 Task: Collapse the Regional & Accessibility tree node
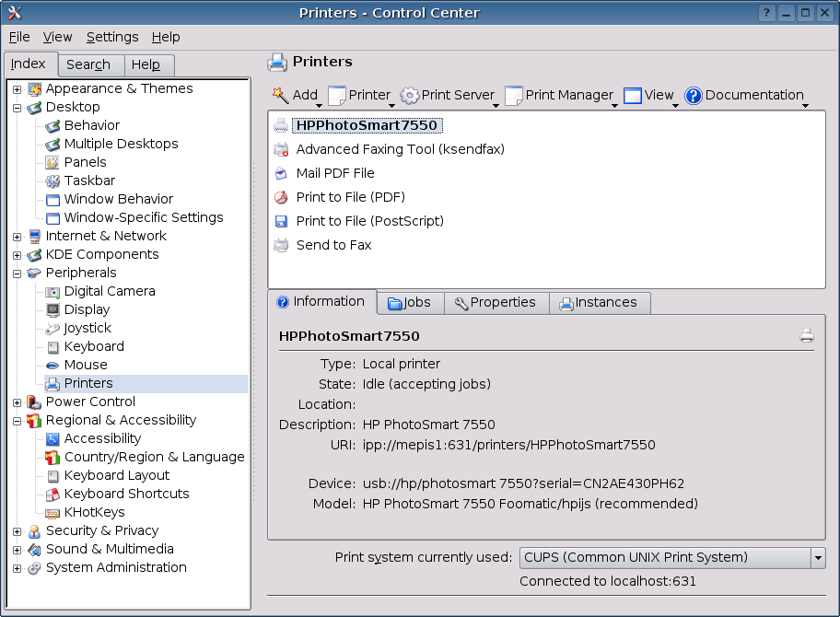pos(17,421)
